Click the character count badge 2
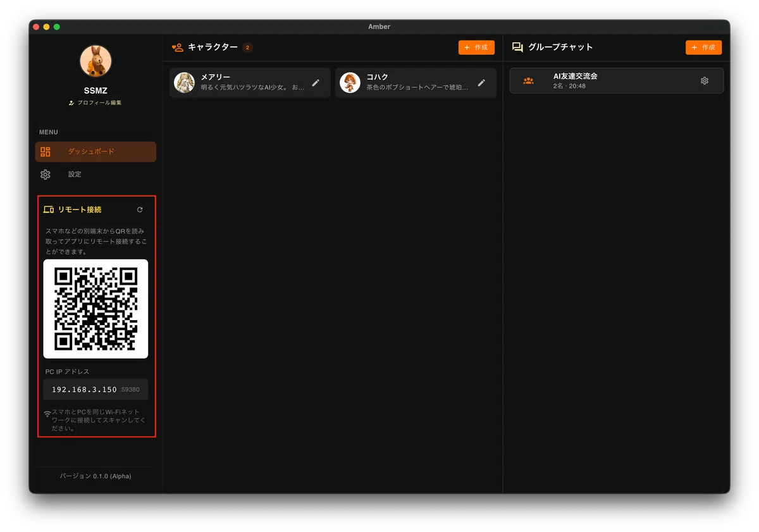The width and height of the screenshot is (759, 532). pyautogui.click(x=247, y=47)
